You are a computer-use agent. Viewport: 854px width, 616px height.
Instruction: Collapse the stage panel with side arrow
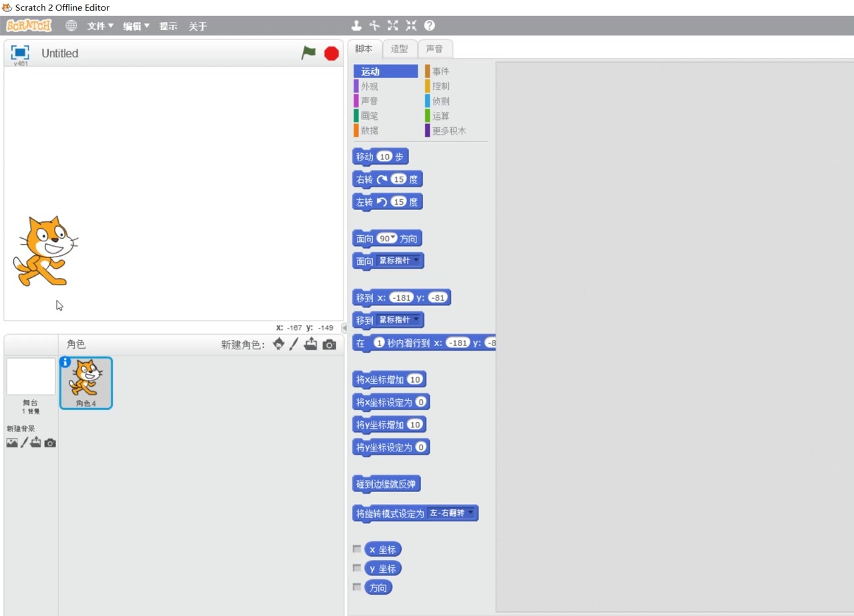click(344, 328)
